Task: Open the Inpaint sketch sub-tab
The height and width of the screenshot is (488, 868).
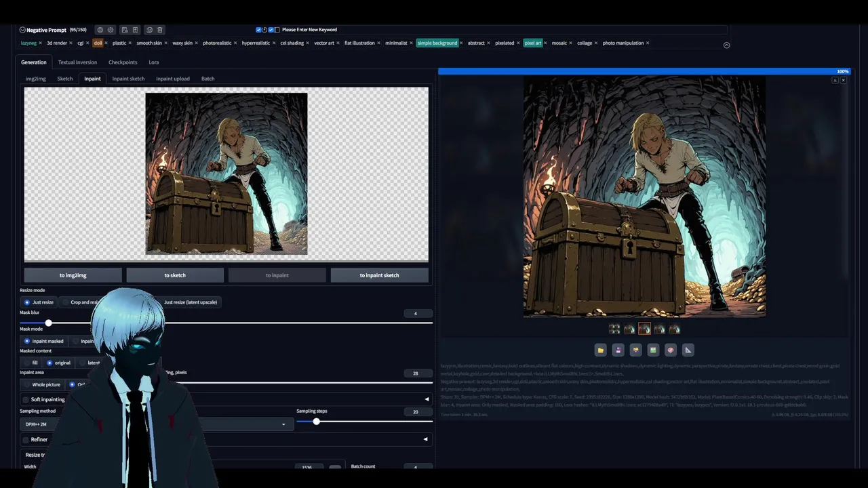Action: click(x=128, y=79)
